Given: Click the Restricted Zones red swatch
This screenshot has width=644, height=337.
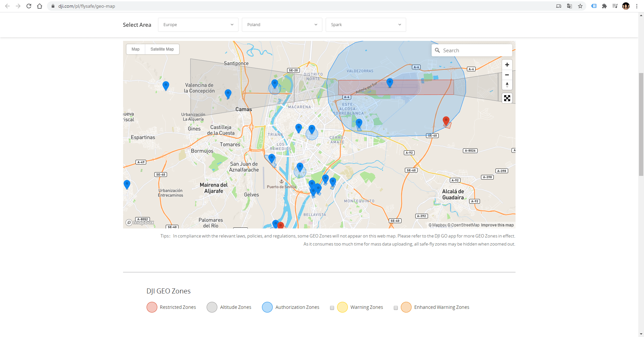Looking at the screenshot, I should pyautogui.click(x=152, y=307).
